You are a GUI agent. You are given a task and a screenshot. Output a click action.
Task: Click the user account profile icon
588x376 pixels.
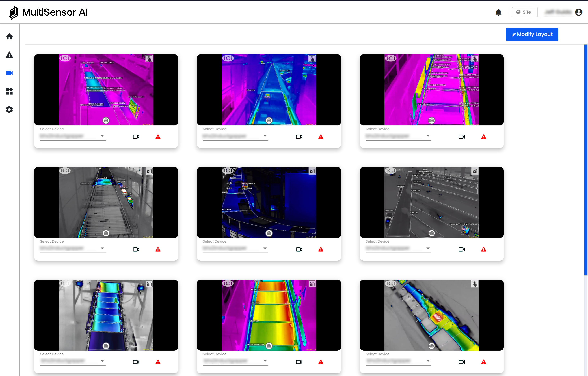click(x=578, y=12)
